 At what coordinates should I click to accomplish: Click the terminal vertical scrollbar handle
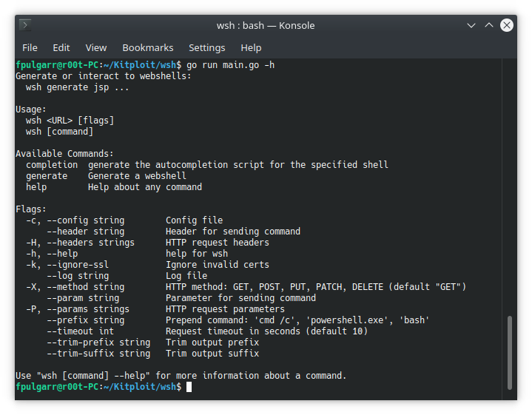(509, 353)
